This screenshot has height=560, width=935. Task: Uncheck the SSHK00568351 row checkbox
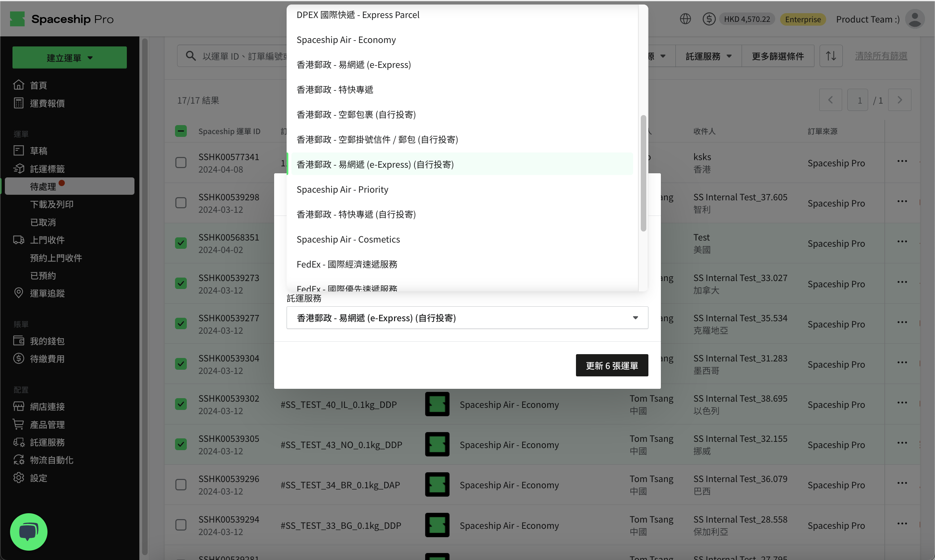coord(181,243)
